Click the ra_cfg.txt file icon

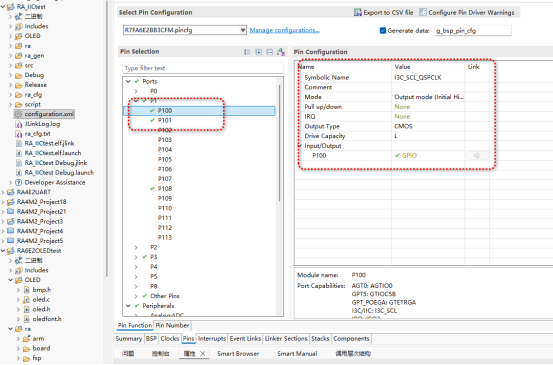[x=19, y=134]
